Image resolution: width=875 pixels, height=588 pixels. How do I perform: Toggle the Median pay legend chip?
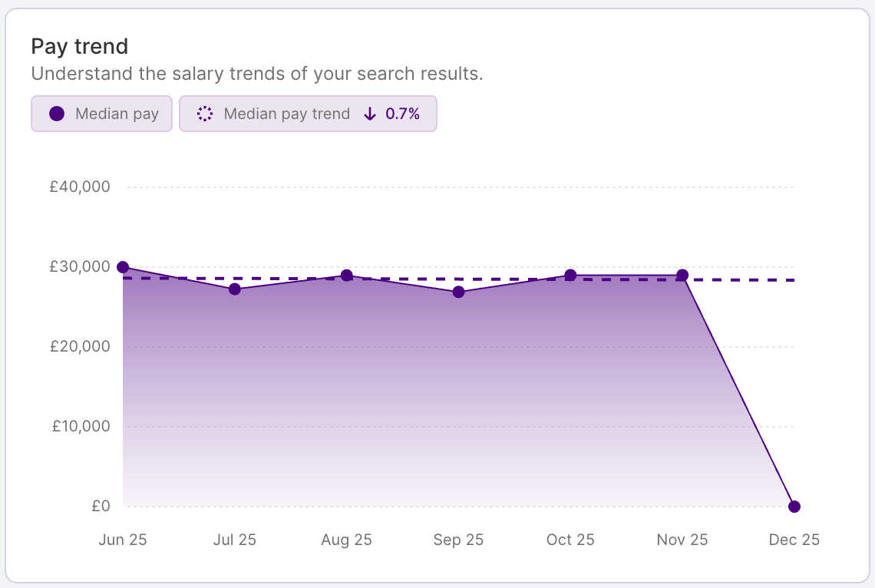pyautogui.click(x=101, y=113)
